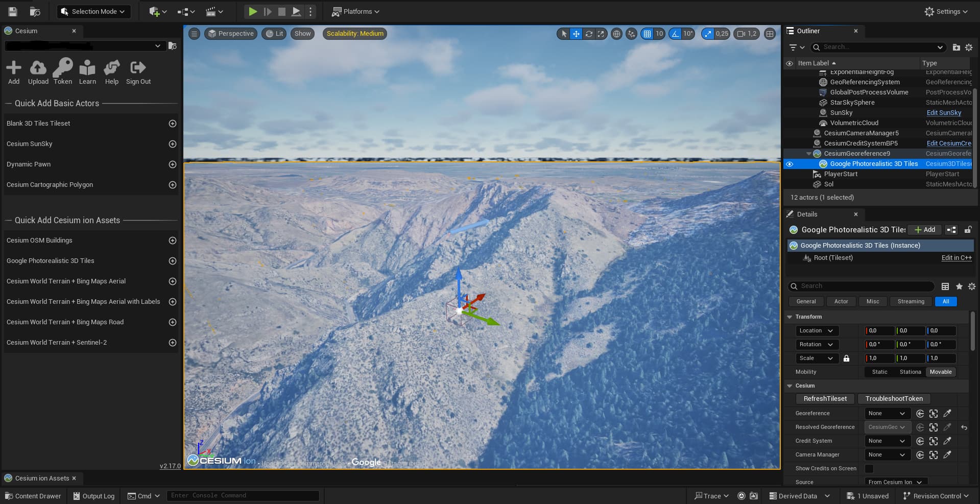980x504 pixels.
Task: Switch to the Cesium ion Assets tab
Action: click(42, 478)
